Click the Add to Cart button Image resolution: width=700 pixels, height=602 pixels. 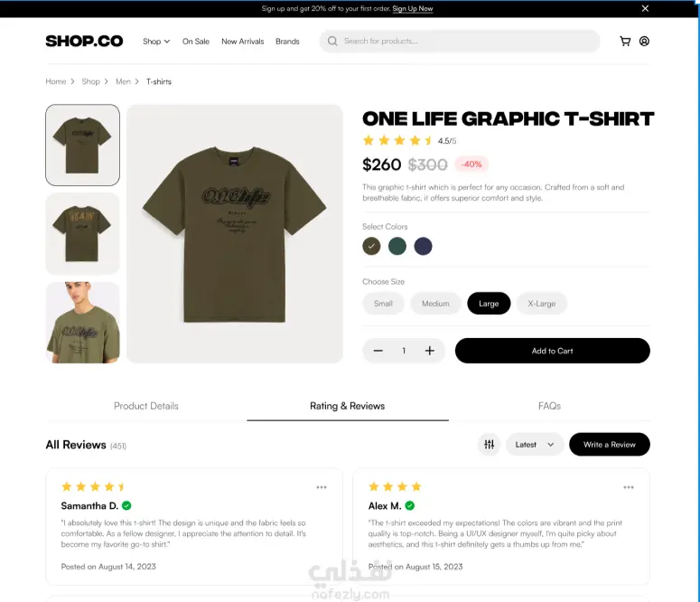552,351
